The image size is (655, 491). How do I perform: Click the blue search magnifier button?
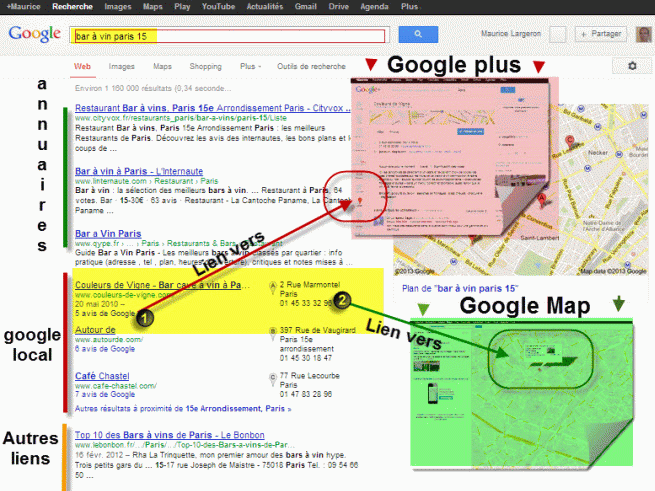click(x=418, y=34)
